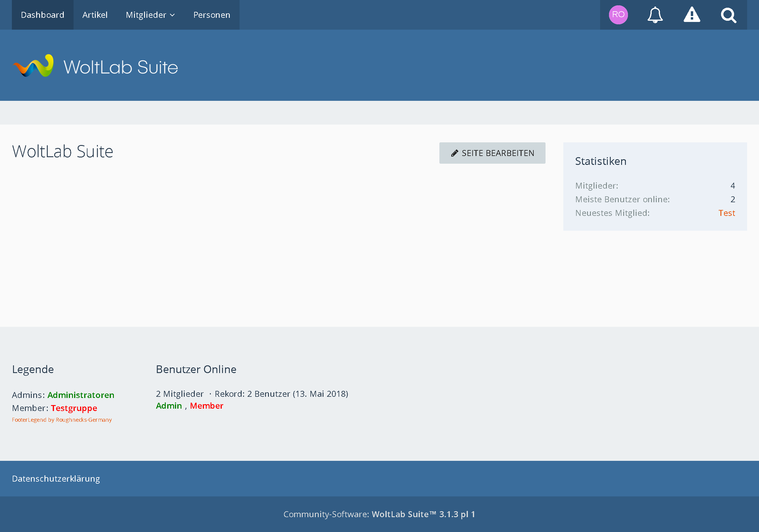This screenshot has width=759, height=532.
Task: Click WoltLab Suite 3.1.3 pl 1 copyright link
Action: point(423,514)
